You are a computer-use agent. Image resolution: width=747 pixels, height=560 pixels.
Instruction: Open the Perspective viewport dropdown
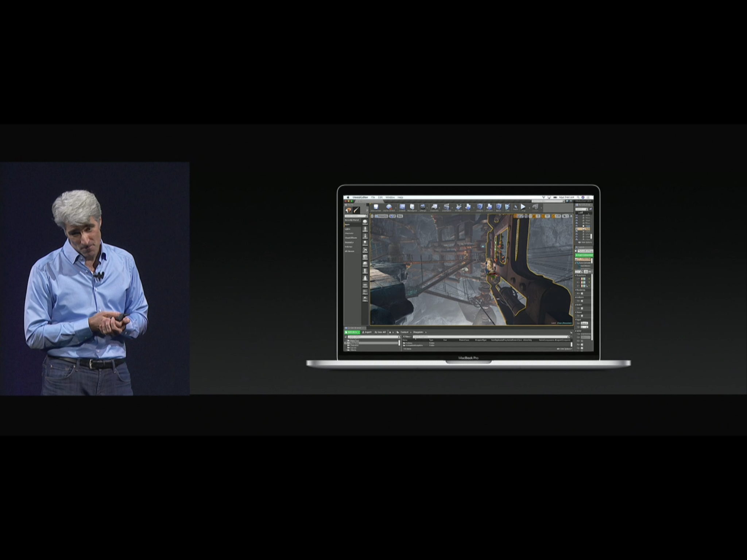[x=382, y=216]
